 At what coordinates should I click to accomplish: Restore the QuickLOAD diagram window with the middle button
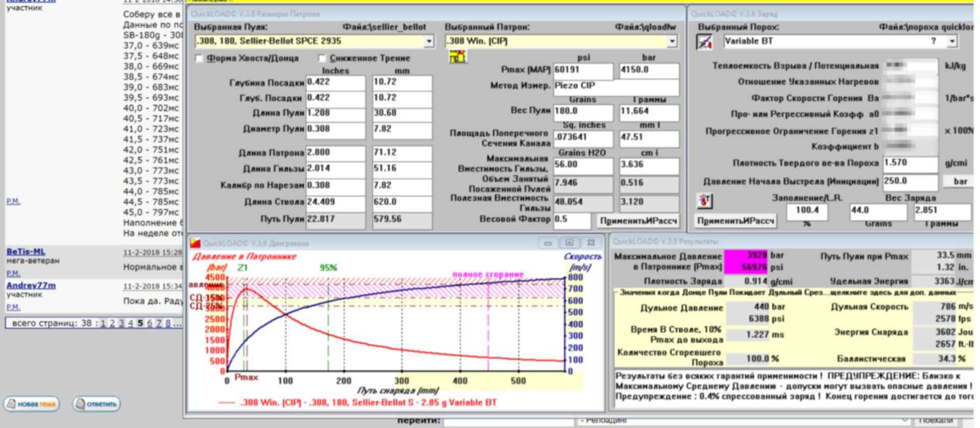569,243
